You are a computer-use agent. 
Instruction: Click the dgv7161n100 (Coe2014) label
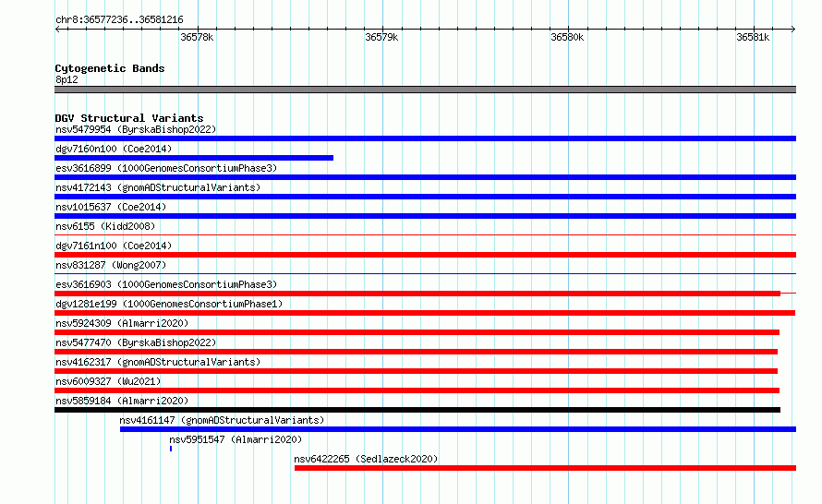click(114, 246)
